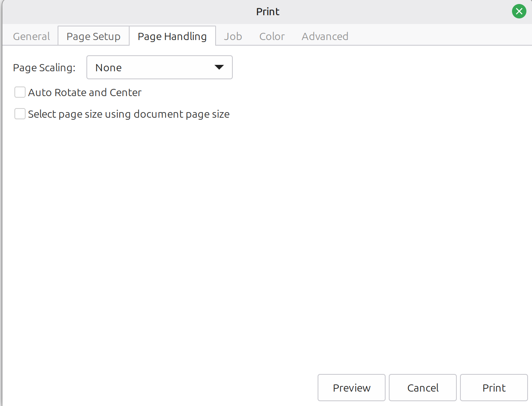Go to the Job tab
This screenshot has width=532, height=406.
[x=233, y=36]
